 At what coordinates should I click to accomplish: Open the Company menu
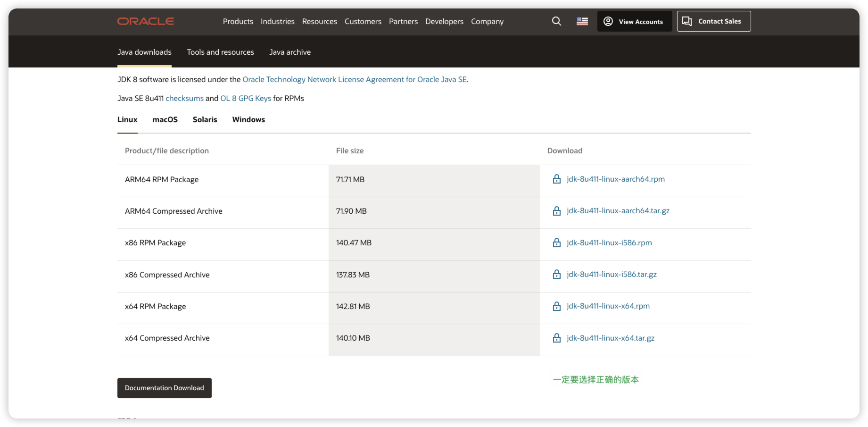tap(488, 21)
